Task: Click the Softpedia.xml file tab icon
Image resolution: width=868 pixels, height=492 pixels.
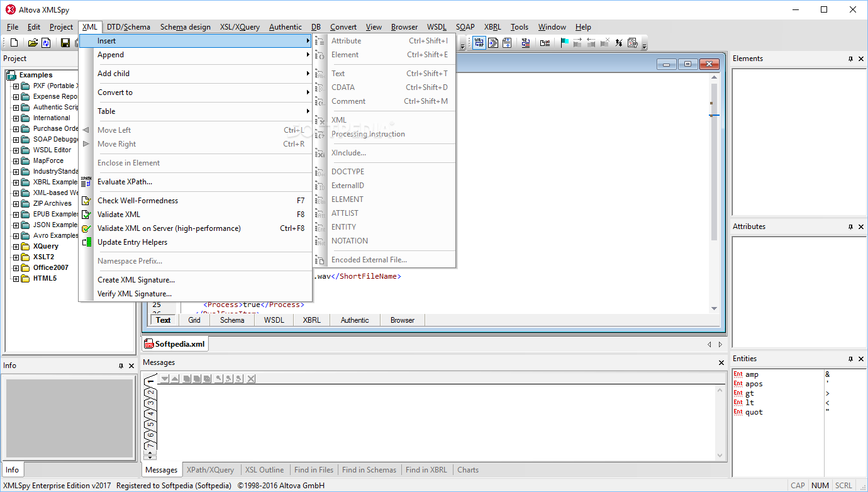Action: click(149, 344)
